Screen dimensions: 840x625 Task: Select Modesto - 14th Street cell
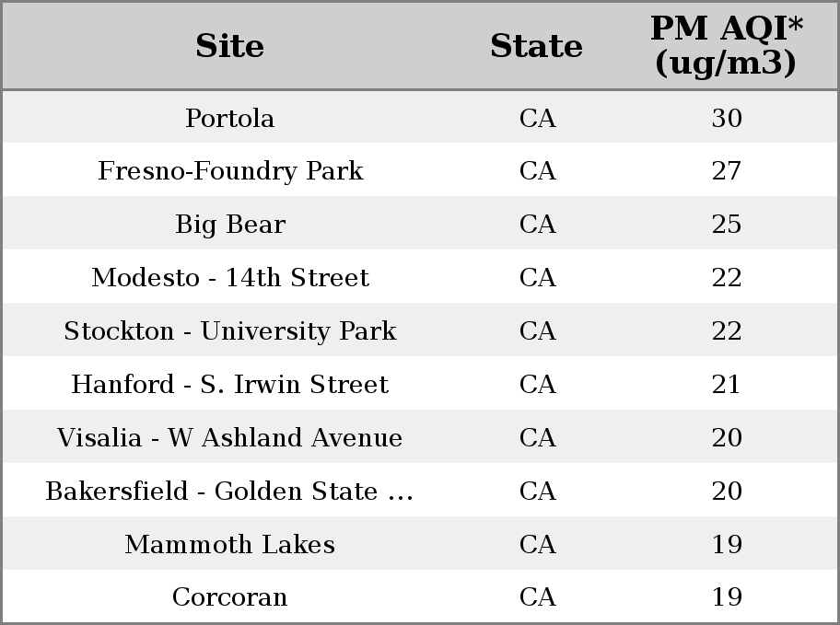230,277
